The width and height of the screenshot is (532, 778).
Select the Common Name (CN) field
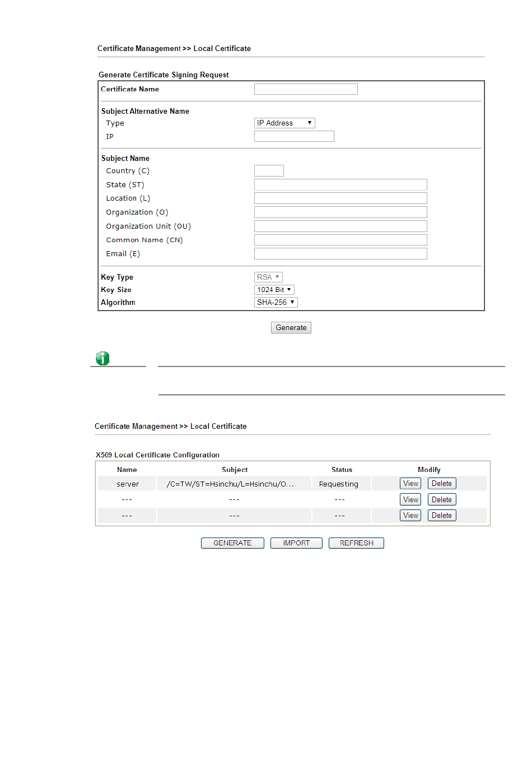pos(340,240)
